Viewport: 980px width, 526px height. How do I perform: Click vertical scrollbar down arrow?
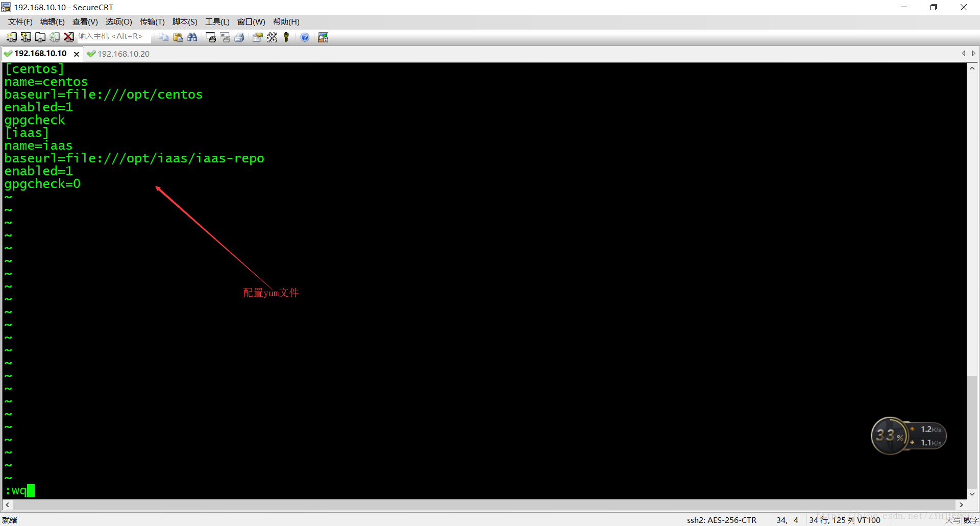972,494
